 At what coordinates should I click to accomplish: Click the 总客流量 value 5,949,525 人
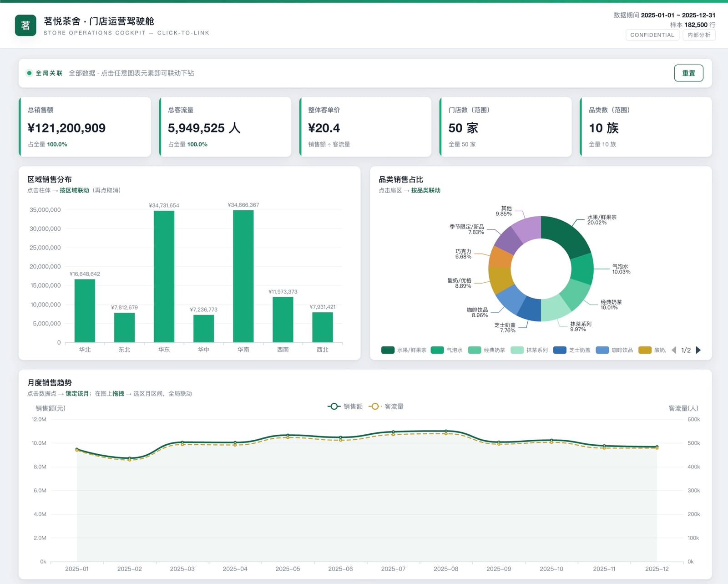204,128
